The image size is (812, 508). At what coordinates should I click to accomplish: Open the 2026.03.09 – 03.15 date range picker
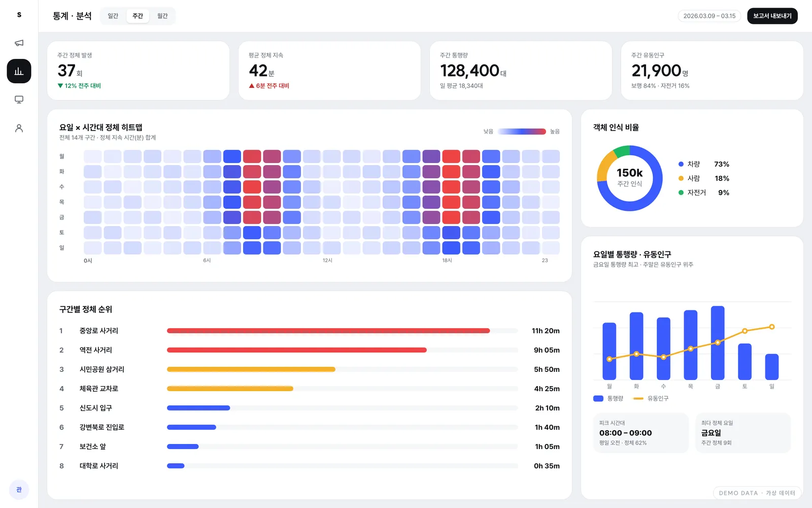coord(709,16)
